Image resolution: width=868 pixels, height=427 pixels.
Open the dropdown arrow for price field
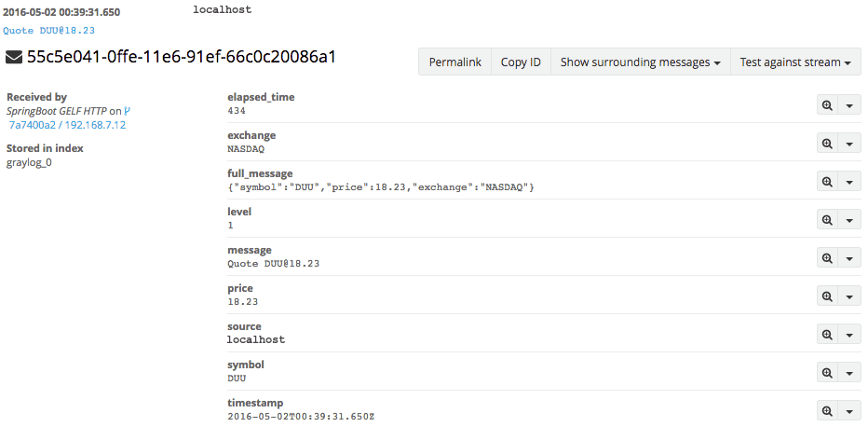(x=849, y=296)
